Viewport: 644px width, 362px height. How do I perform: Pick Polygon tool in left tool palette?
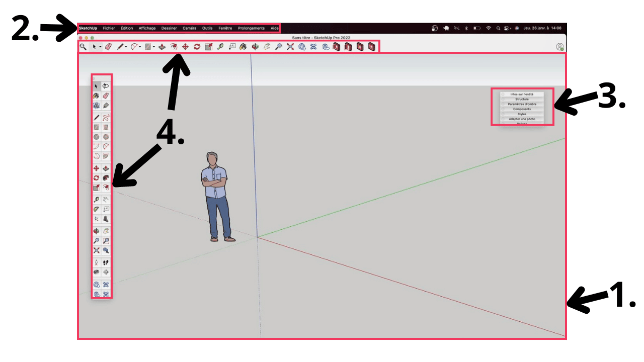pos(106,136)
